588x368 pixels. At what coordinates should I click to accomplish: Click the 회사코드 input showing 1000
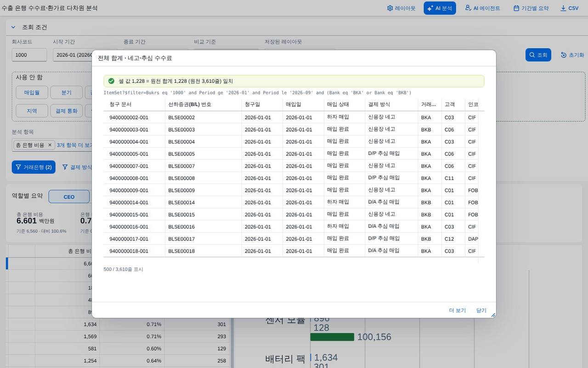pos(29,55)
